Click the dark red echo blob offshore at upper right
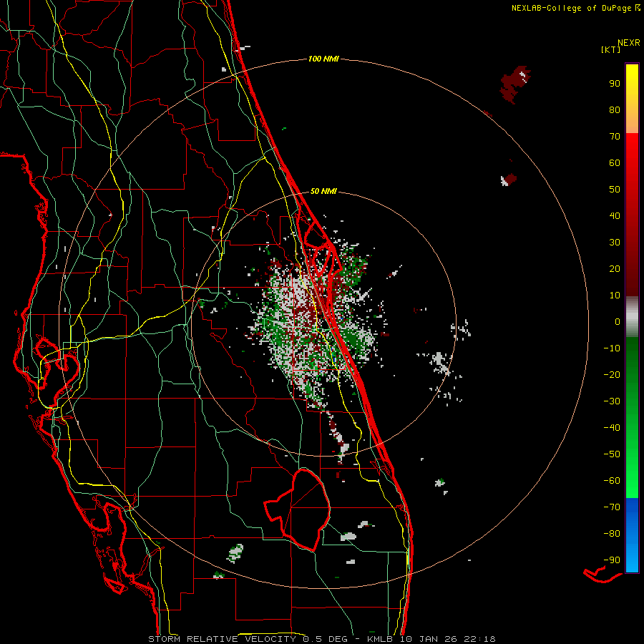The image size is (644, 644). click(514, 84)
